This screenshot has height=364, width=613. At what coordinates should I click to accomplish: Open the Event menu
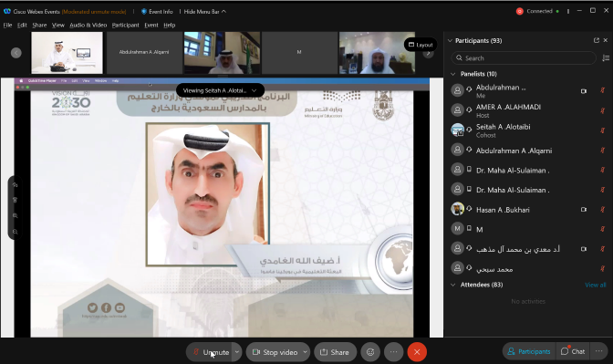[x=151, y=25]
